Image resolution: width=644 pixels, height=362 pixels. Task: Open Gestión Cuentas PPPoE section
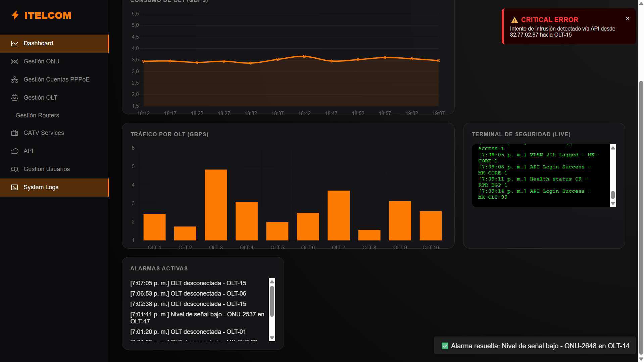point(54,80)
